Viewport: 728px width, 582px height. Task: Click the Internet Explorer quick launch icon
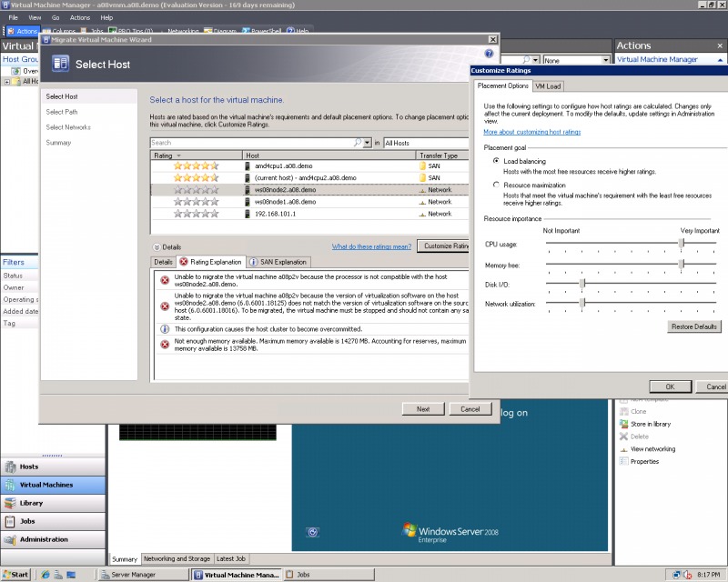pyautogui.click(x=45, y=575)
